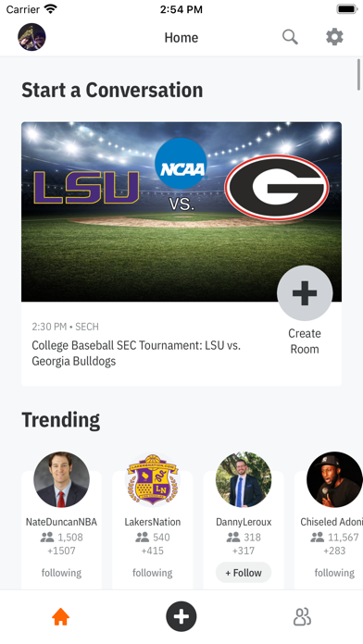Follow DannyLeroux
This screenshot has height=644, width=363.
tap(244, 573)
